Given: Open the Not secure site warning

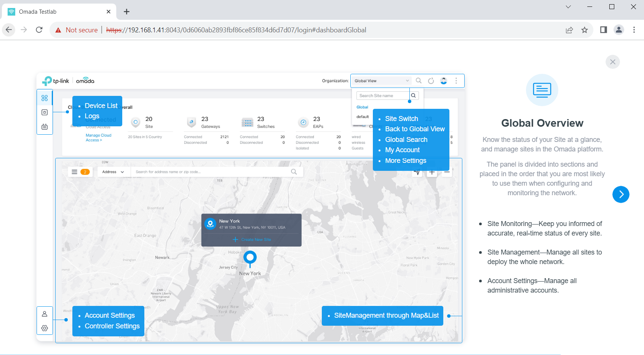Looking at the screenshot, I should coord(77,30).
